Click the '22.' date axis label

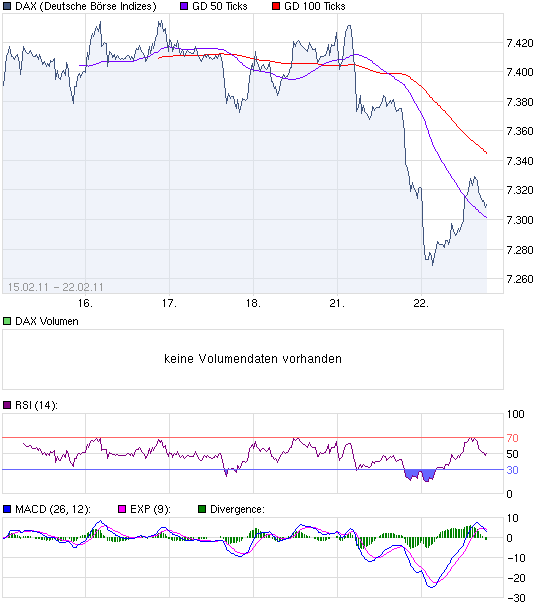(421, 303)
